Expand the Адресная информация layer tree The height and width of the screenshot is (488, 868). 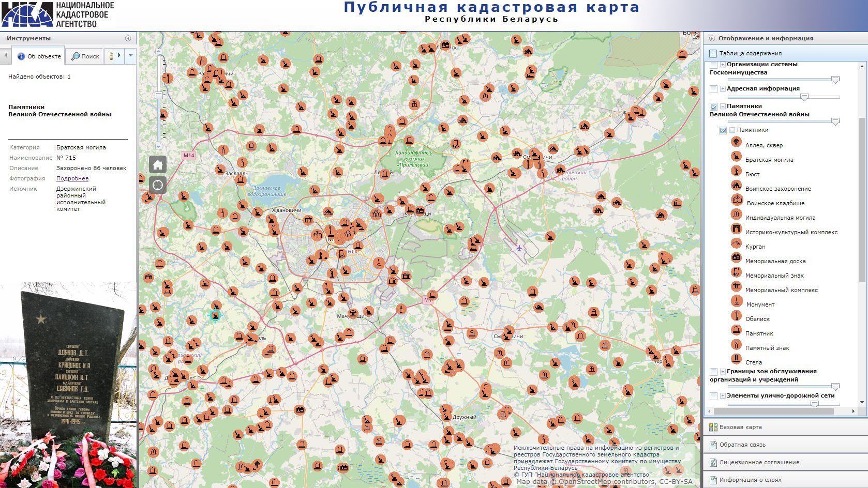[723, 89]
